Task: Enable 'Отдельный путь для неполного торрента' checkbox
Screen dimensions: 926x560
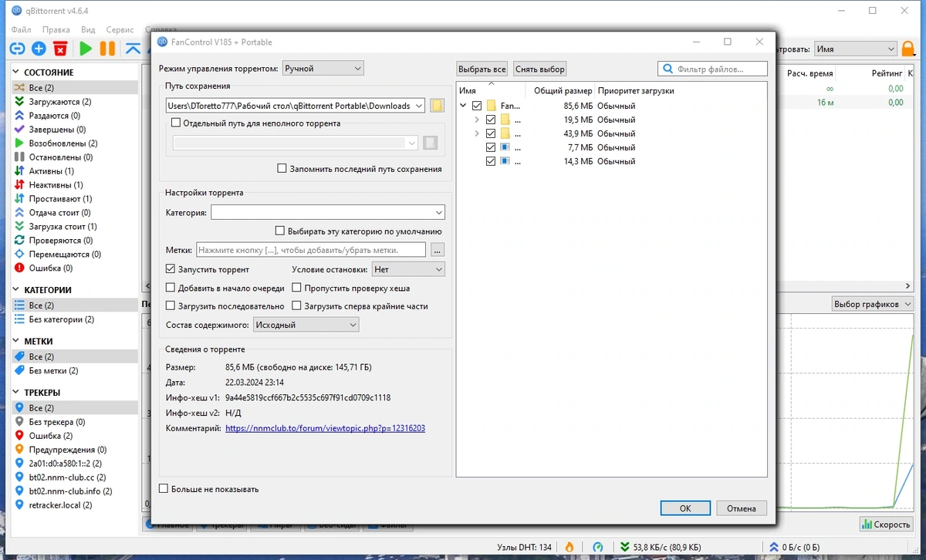Action: tap(176, 123)
